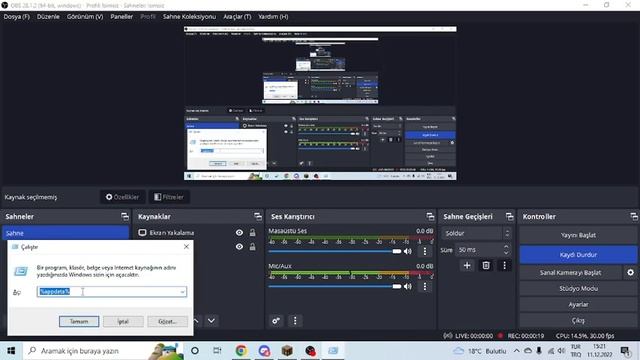640x360 pixels.
Task: Open Düzenle menu
Action: coord(48,17)
